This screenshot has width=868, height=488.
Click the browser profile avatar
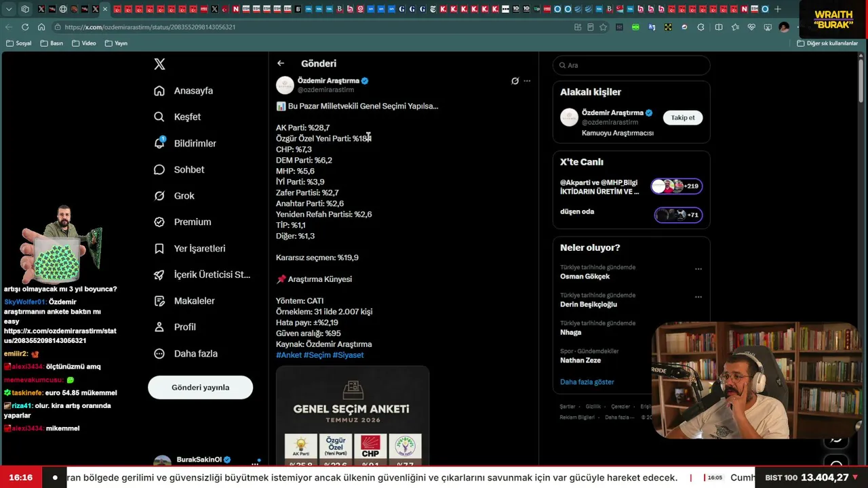click(784, 27)
